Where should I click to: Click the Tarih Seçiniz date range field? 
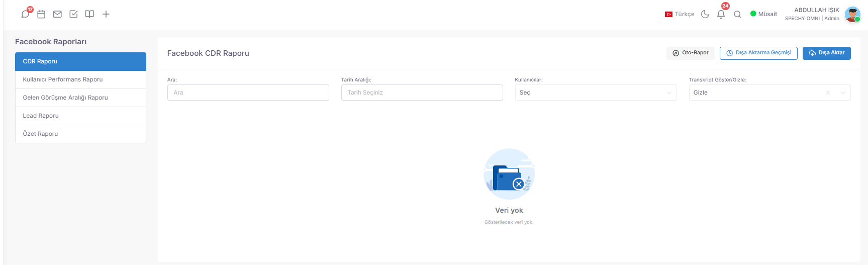(422, 93)
